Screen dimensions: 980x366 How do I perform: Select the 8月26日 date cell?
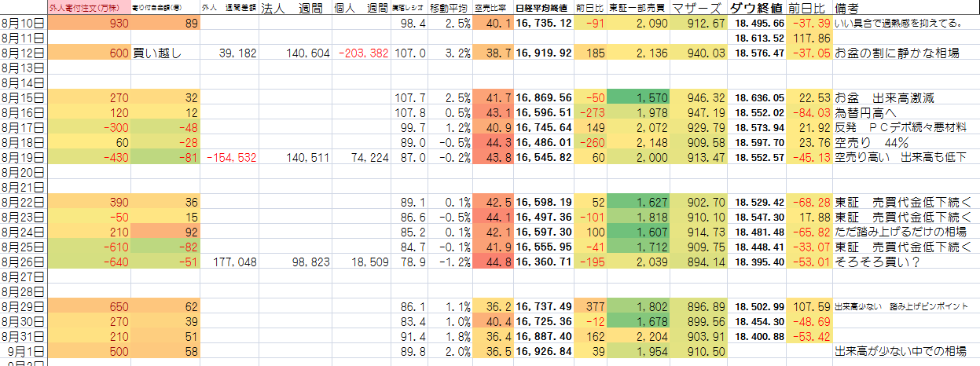pos(23,262)
